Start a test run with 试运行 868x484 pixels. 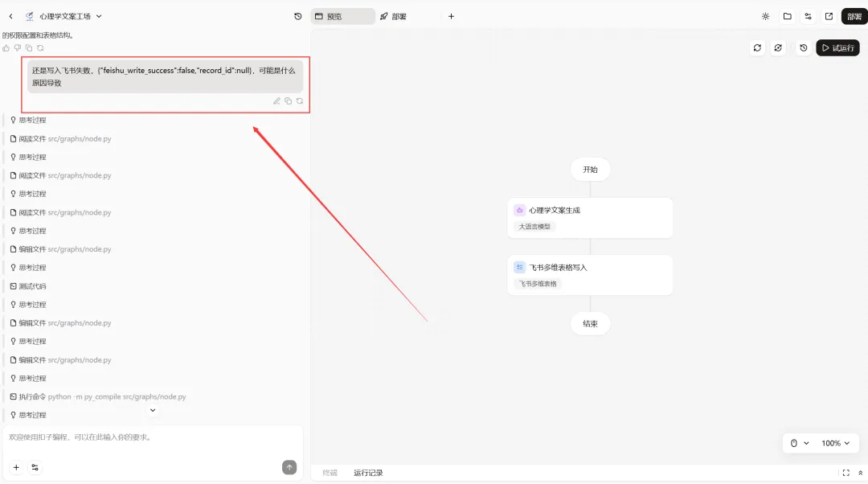[837, 47]
